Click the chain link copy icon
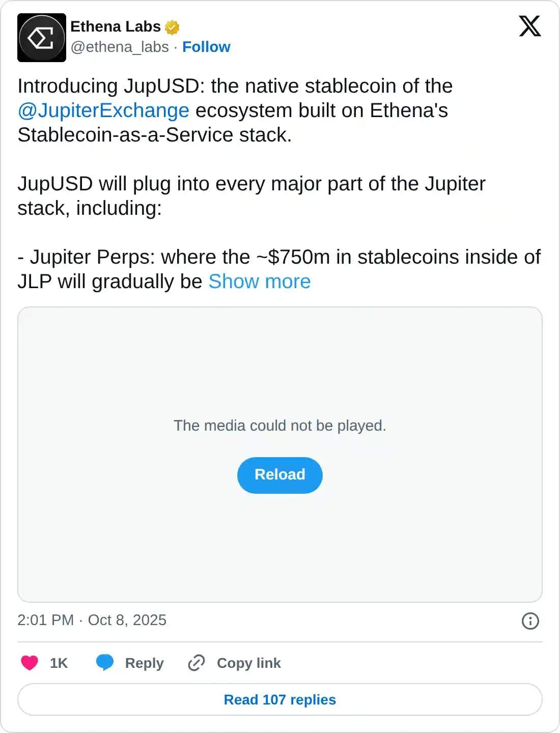 (196, 663)
